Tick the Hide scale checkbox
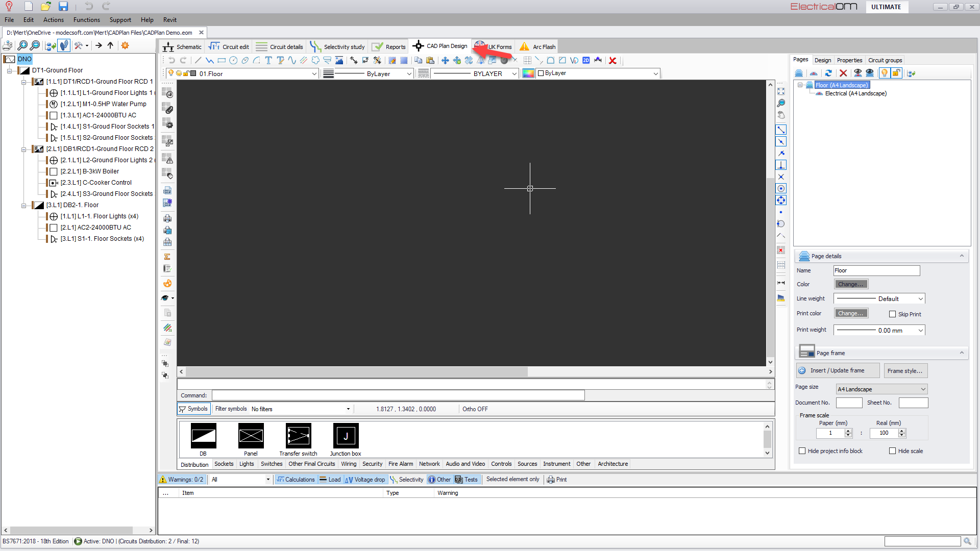This screenshot has height=551, width=980. (x=892, y=451)
